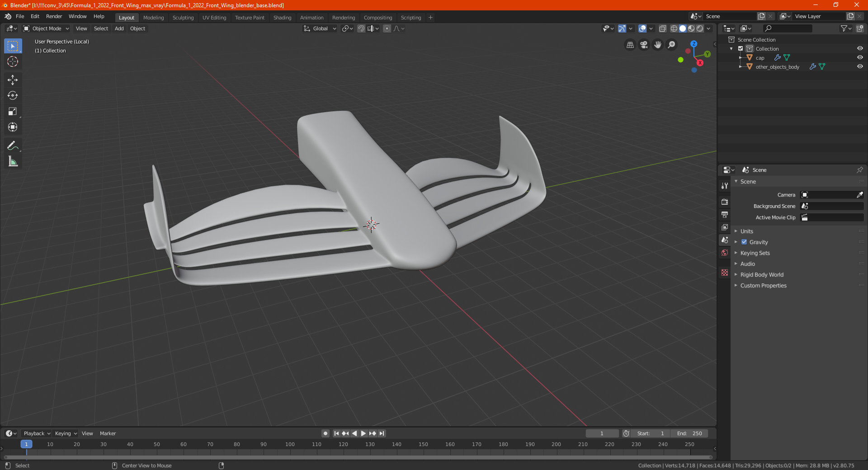Click the Outliner search field

[787, 28]
